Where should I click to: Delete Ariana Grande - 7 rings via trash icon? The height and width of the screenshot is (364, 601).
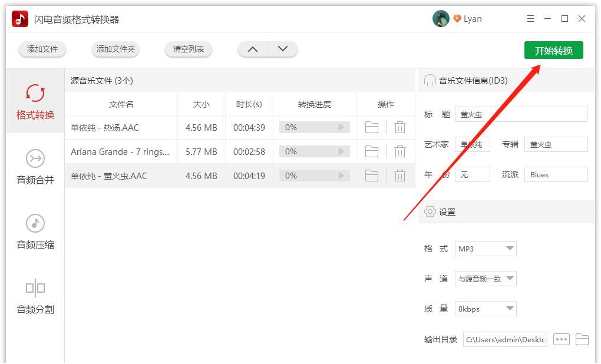click(401, 151)
